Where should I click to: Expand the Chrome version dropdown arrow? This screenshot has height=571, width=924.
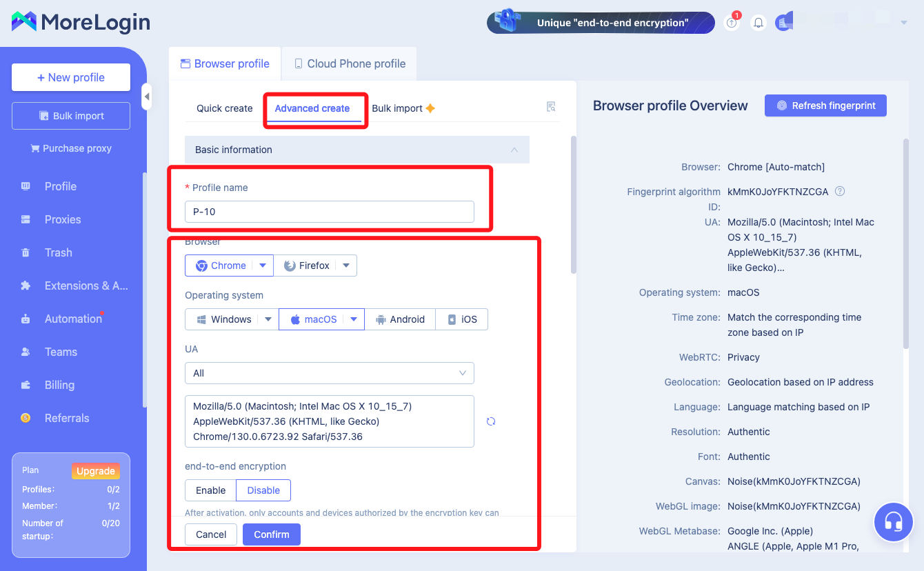coord(263,266)
